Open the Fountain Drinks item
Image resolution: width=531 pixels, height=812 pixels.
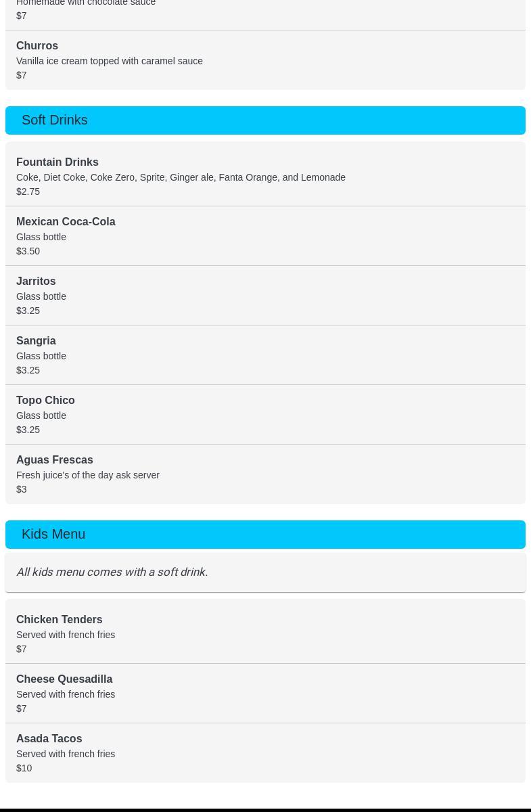coord(57,162)
